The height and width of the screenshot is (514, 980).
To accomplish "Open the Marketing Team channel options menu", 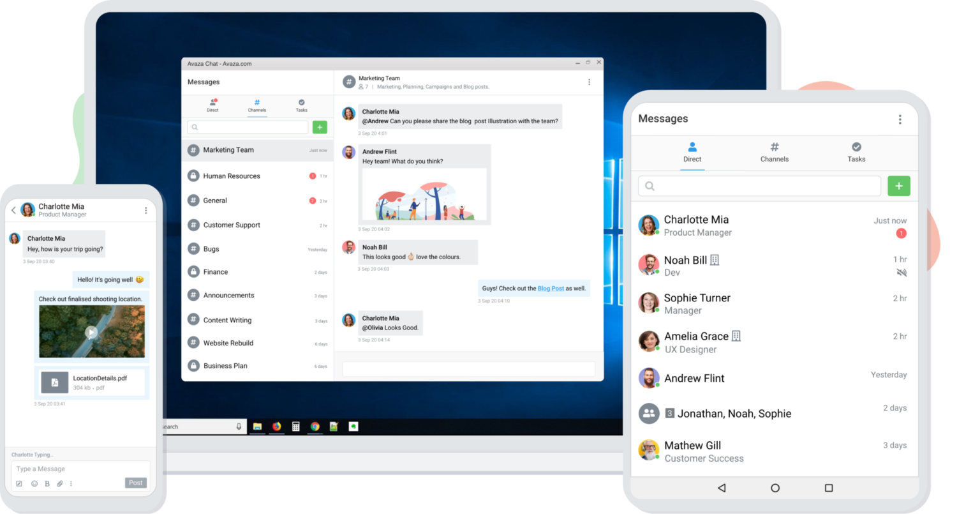I will 588,82.
